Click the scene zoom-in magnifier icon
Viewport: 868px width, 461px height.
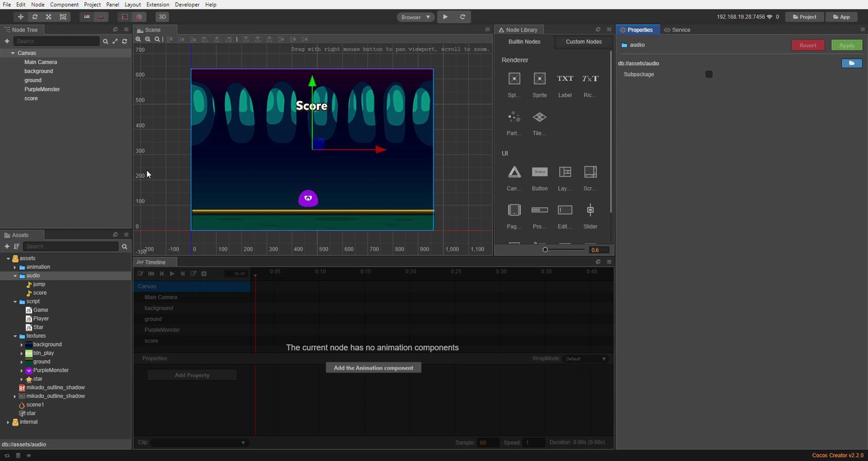coord(138,39)
